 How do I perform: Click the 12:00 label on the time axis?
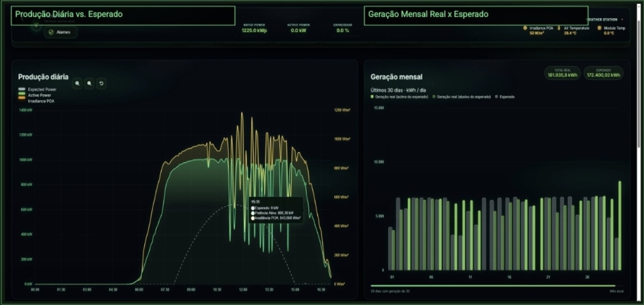(243, 289)
